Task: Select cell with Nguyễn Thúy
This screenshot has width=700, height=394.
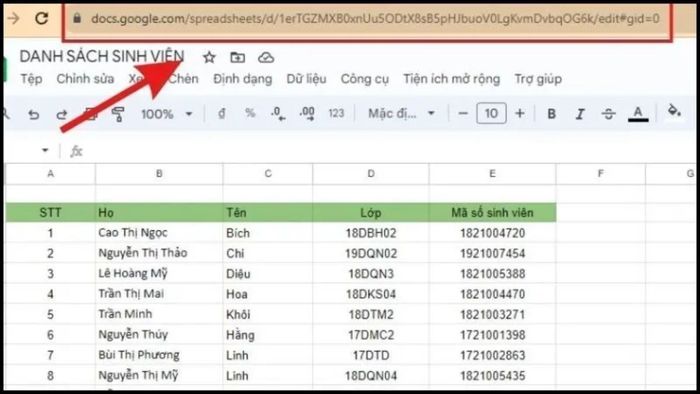Action: [x=159, y=335]
